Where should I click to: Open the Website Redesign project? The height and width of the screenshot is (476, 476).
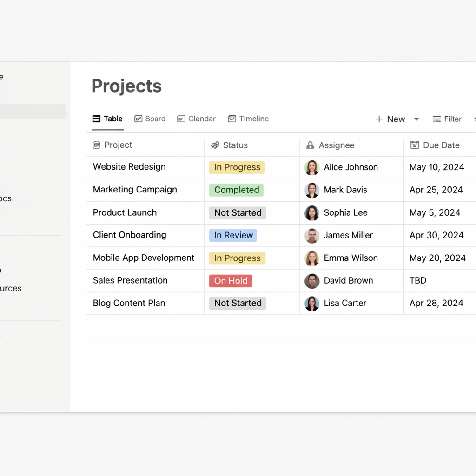[x=129, y=167]
